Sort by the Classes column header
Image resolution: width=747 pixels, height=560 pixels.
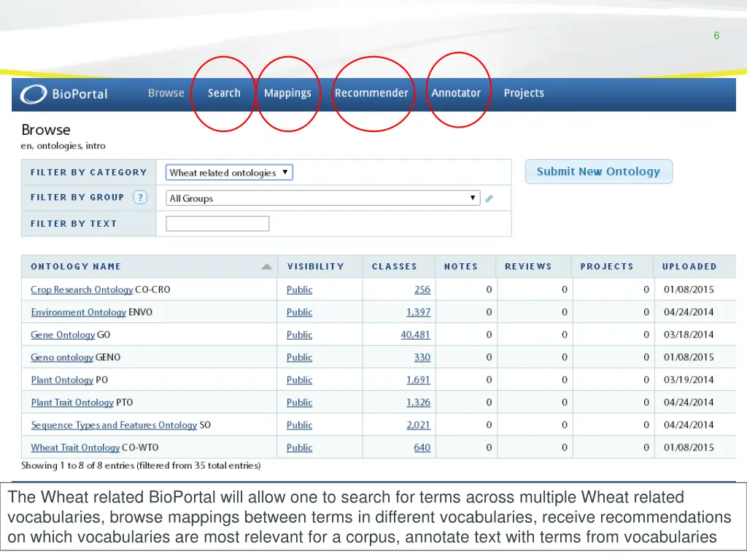coord(395,267)
